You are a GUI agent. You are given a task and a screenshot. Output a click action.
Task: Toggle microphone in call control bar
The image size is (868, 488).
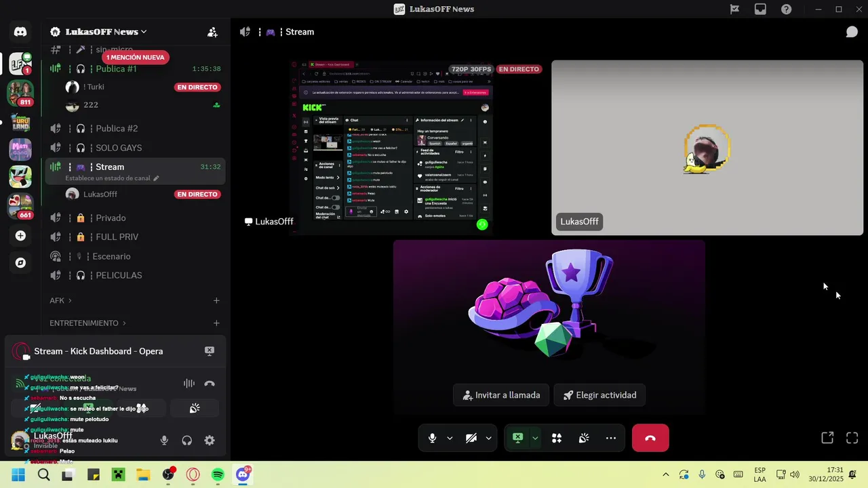(x=432, y=439)
